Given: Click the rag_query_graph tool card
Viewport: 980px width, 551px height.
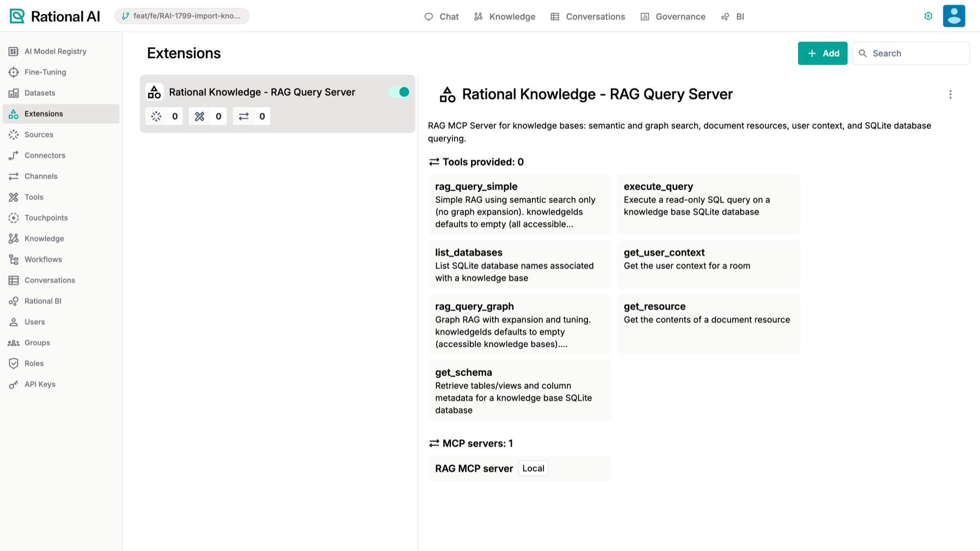Looking at the screenshot, I should (x=520, y=325).
